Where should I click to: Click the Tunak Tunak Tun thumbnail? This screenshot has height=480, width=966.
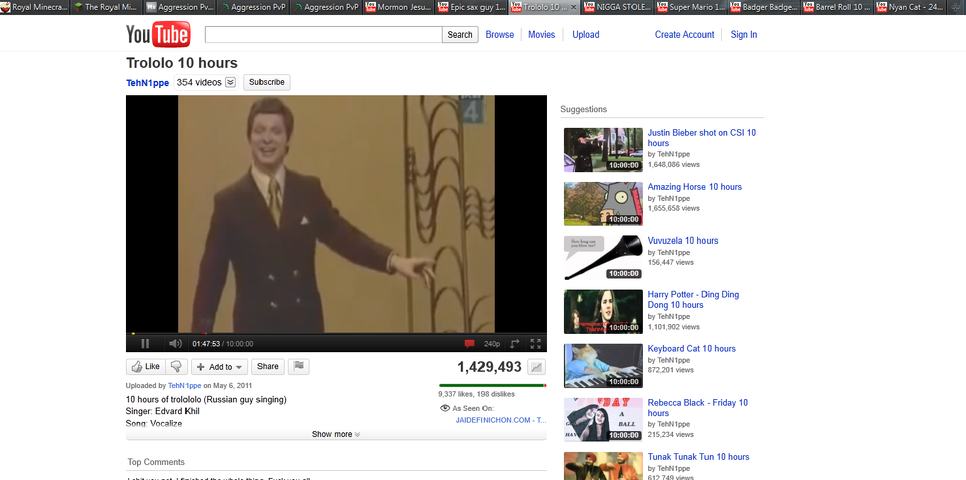coord(603,466)
